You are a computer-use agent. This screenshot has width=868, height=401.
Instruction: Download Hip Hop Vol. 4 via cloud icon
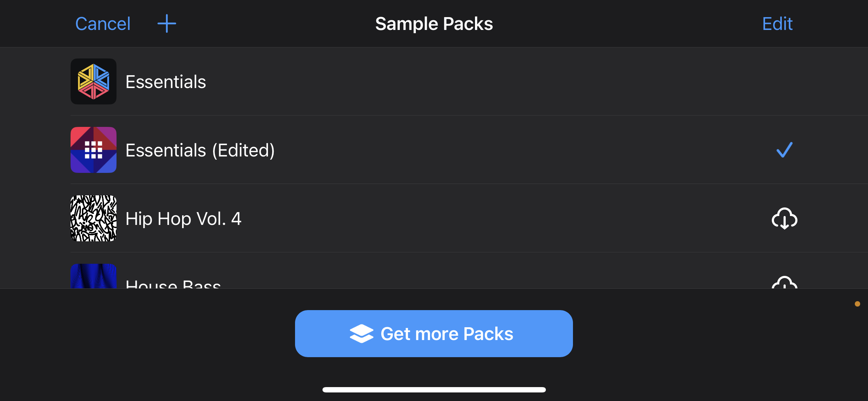point(785,218)
